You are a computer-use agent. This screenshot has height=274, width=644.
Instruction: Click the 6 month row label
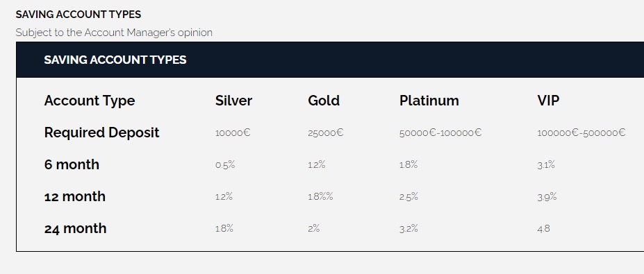(x=72, y=164)
